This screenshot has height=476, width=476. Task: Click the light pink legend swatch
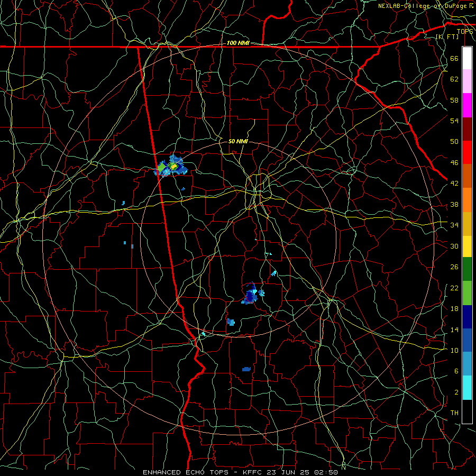(467, 81)
